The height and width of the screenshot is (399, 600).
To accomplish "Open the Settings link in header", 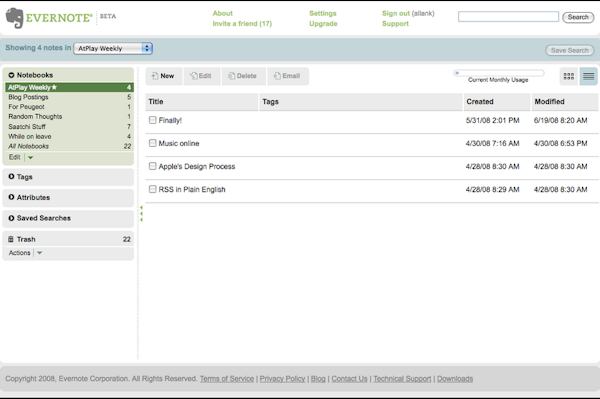I will (323, 13).
